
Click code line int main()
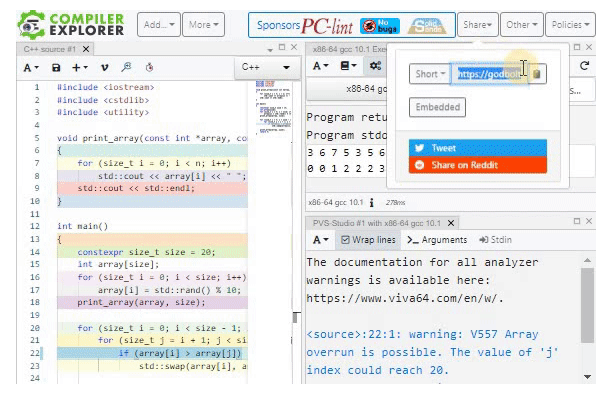coord(82,226)
